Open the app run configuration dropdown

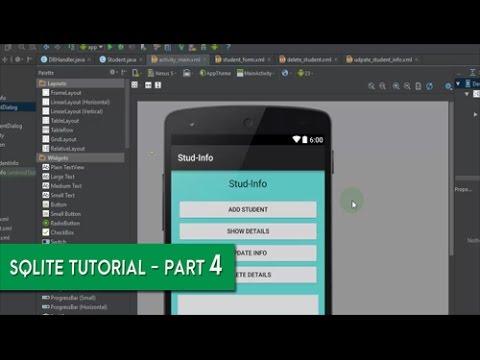tap(91, 47)
